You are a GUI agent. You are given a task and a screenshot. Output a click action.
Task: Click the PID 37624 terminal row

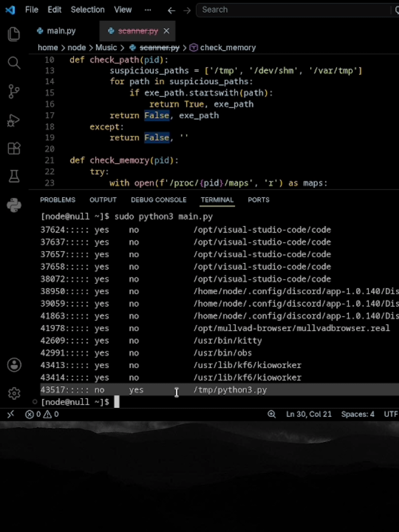220,230
